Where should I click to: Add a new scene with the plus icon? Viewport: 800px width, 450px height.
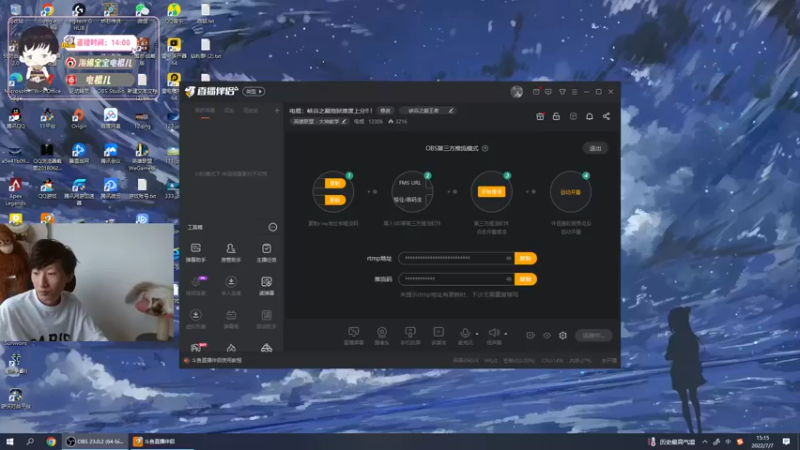click(277, 110)
